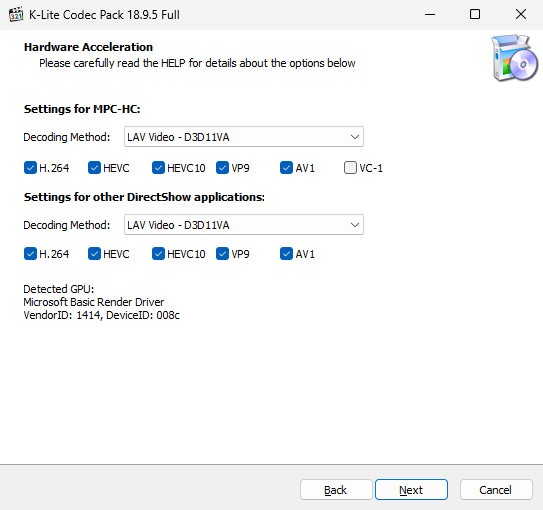Disable HEVC10 for other DirectShow applications
Viewport: 543px width, 510px height.
(x=158, y=254)
